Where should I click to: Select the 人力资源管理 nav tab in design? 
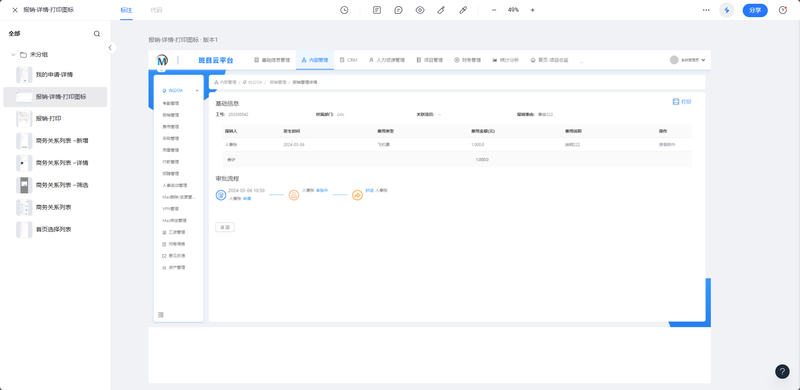click(387, 60)
